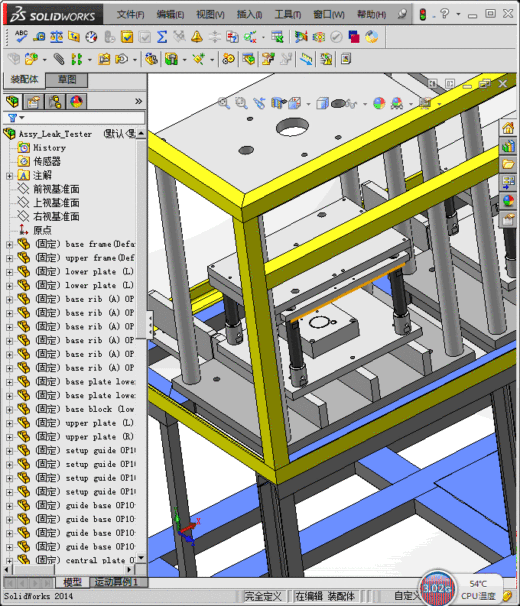Image resolution: width=520 pixels, height=606 pixels.
Task: Open the Smart Fasteners tool
Action: pos(104,59)
